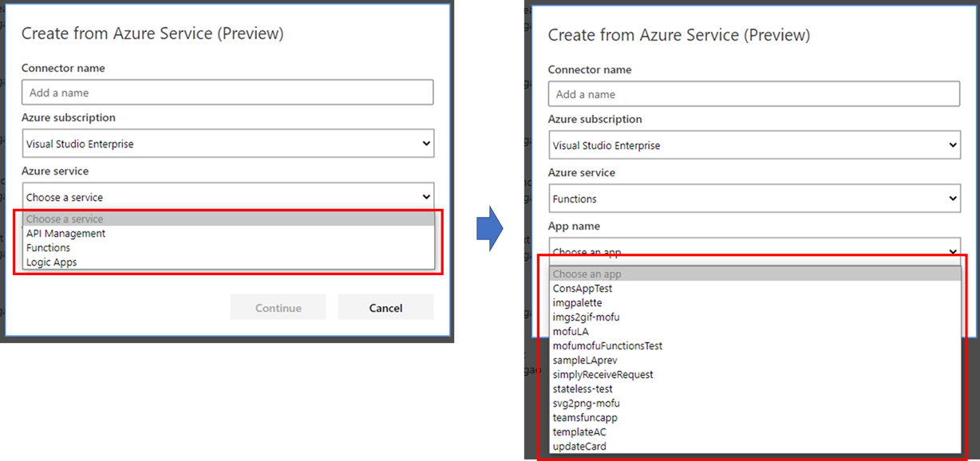Choose Functions in the left dialog's service list
The width and height of the screenshot is (980, 461).
pos(229,248)
